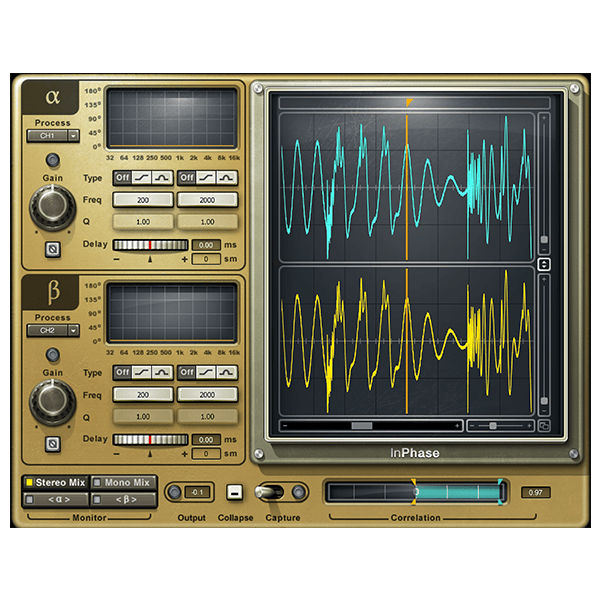Select shelf filter for beta second band
The image size is (600, 600).
(x=207, y=372)
